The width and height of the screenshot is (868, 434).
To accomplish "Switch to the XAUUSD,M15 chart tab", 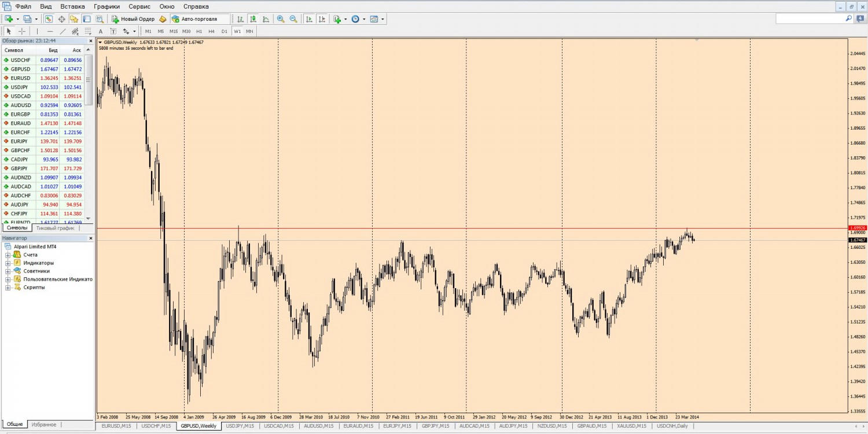I will [631, 426].
